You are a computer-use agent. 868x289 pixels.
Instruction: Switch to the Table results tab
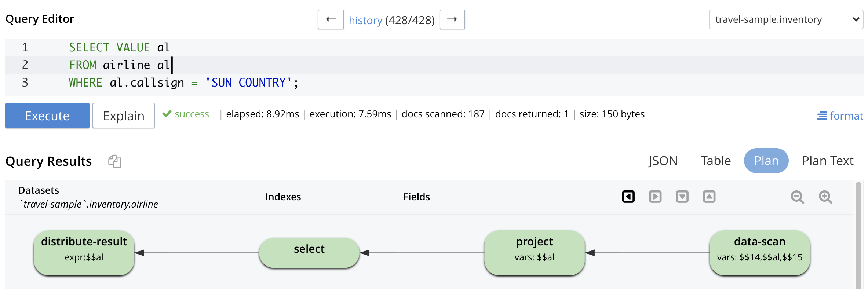tap(715, 161)
